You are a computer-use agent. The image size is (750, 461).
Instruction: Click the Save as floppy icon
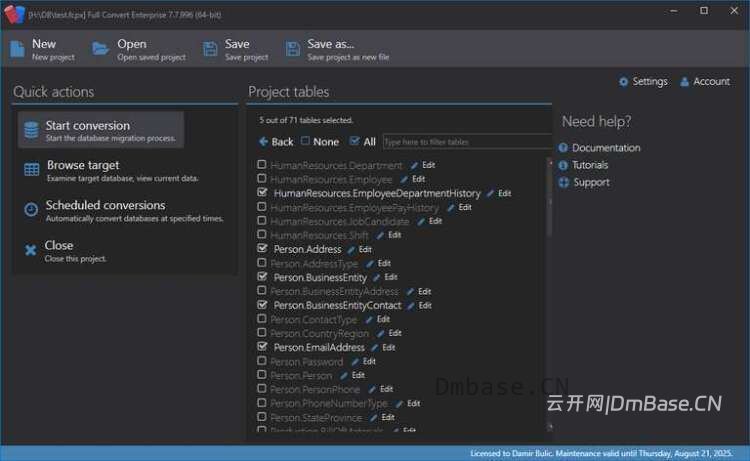point(293,49)
